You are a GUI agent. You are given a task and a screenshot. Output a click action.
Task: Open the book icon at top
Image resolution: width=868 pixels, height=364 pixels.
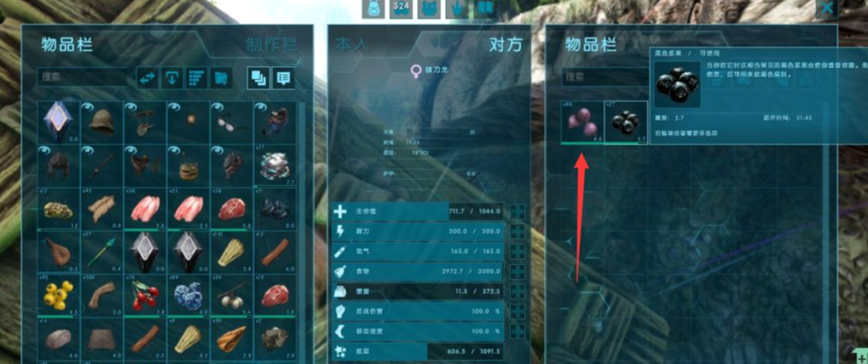point(486,9)
